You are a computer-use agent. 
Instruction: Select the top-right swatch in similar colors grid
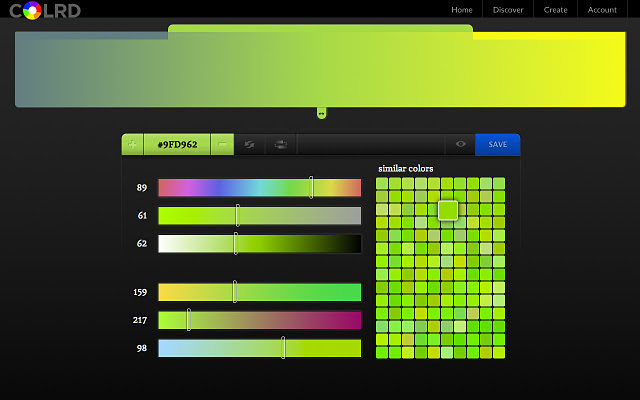(499, 183)
